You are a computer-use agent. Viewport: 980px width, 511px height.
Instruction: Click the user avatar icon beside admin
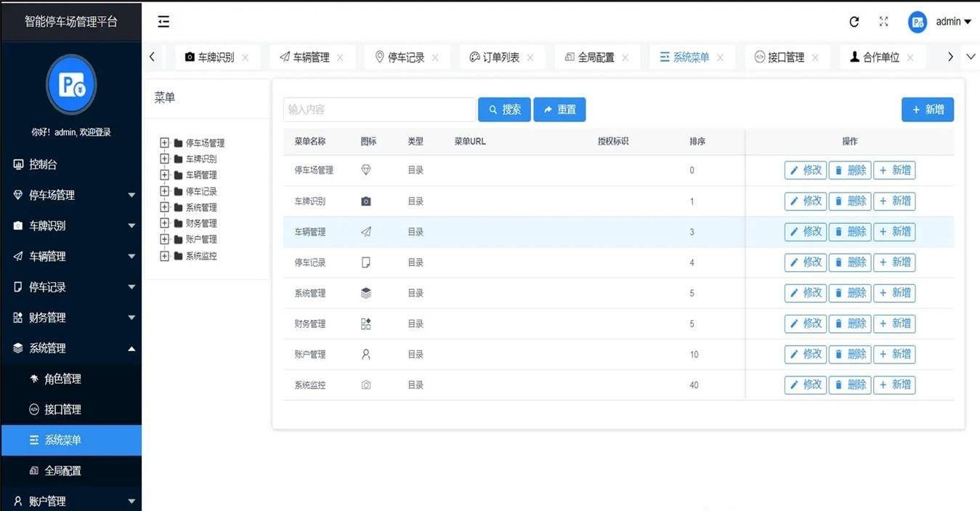click(x=918, y=22)
